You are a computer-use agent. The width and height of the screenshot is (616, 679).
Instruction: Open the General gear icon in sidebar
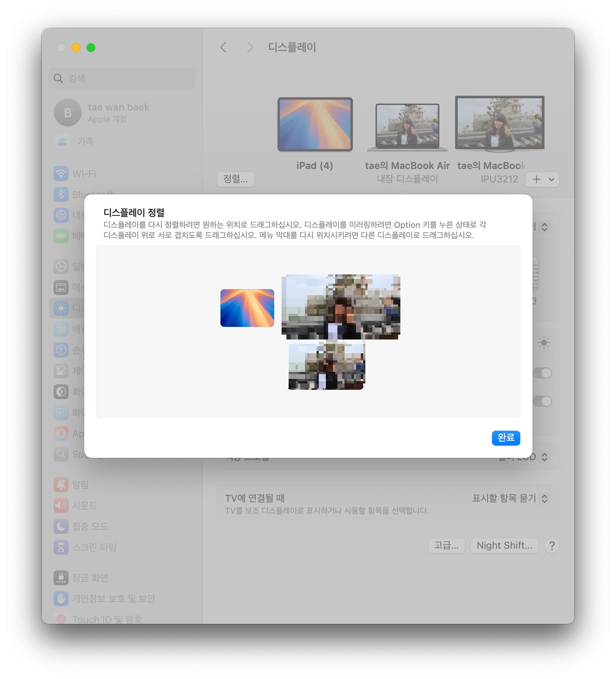(x=61, y=266)
